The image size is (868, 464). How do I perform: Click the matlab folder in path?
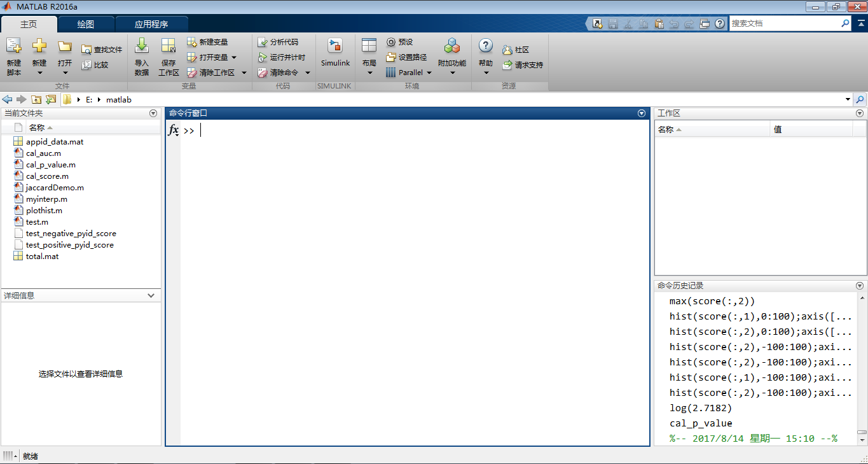pos(119,100)
